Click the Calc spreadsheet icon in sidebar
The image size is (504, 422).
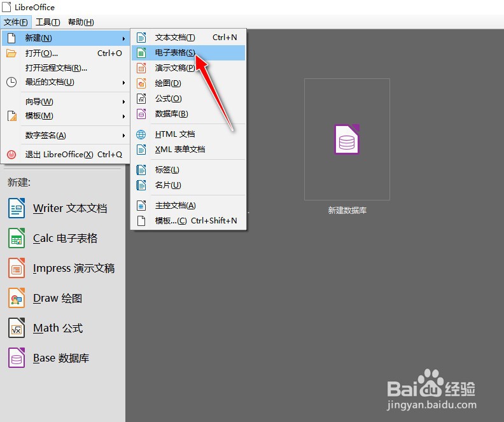(17, 238)
